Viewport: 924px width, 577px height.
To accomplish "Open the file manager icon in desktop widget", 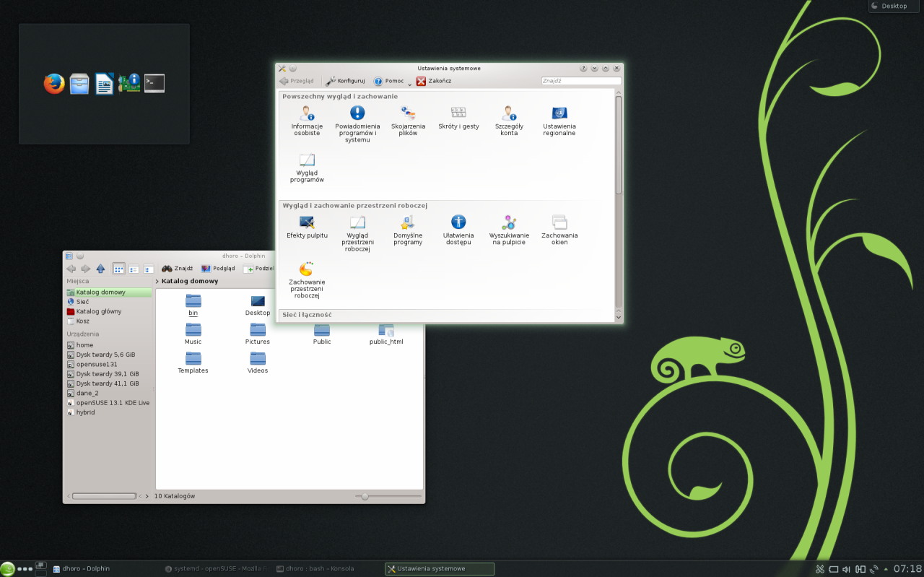I will click(79, 84).
